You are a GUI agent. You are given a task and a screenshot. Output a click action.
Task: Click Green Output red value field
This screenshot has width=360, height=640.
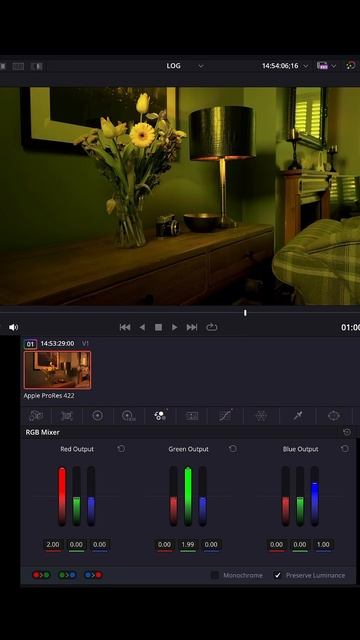coord(164,544)
